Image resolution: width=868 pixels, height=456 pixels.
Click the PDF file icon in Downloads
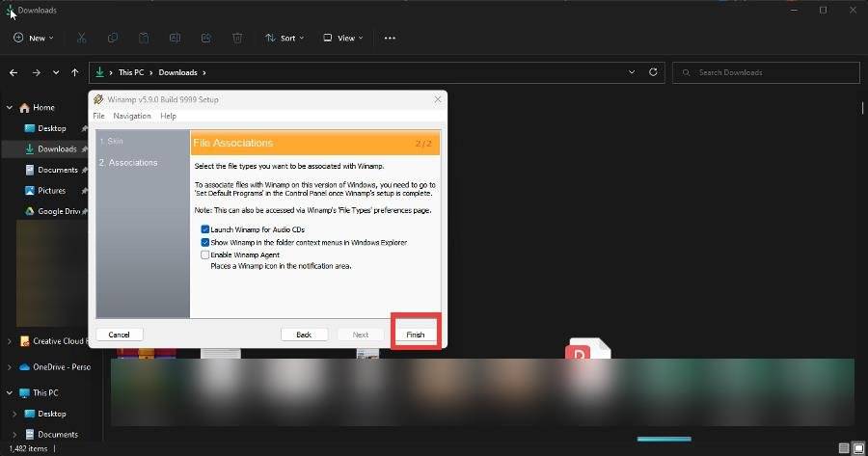coord(588,349)
